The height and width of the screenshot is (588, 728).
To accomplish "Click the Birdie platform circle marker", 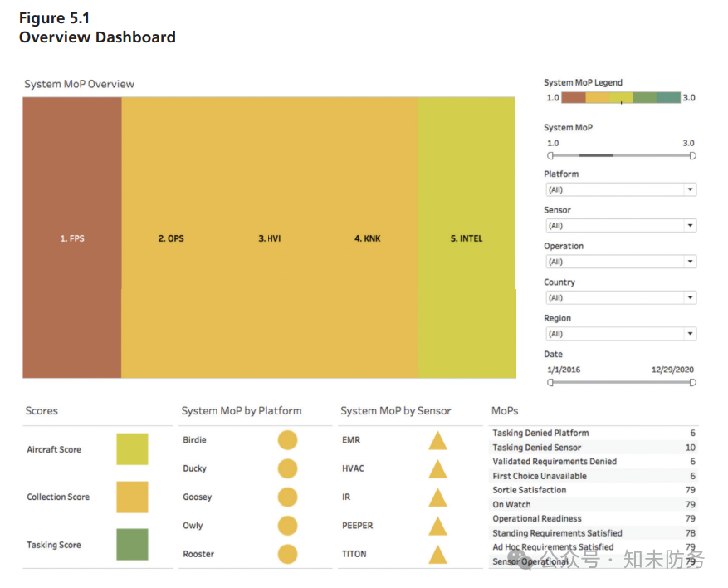I will (287, 440).
